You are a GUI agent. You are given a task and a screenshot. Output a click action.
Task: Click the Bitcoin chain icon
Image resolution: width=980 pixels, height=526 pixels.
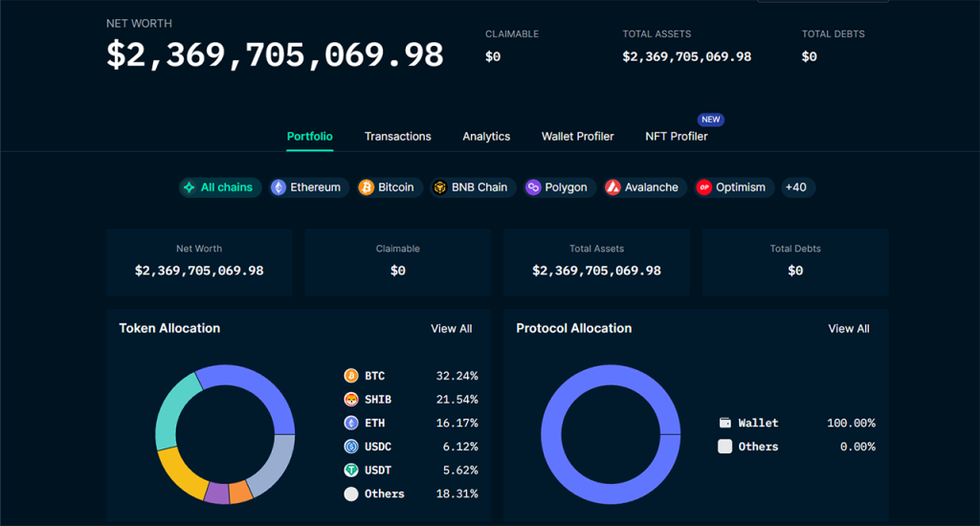[367, 187]
